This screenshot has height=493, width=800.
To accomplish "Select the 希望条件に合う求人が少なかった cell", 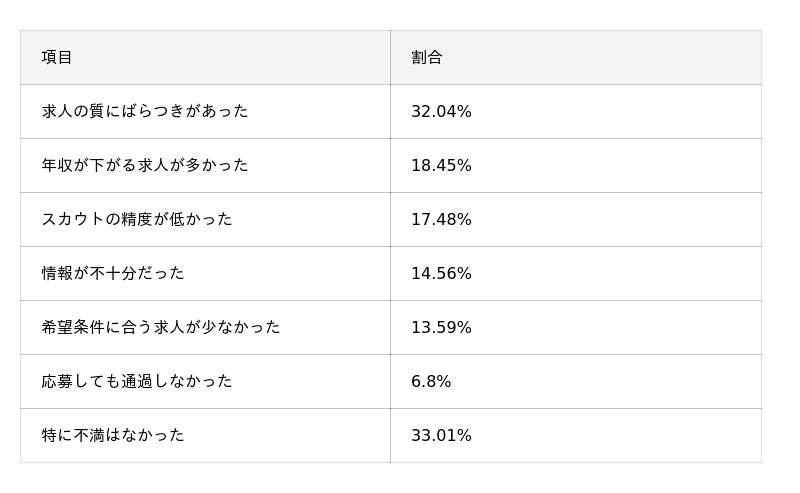I will (161, 328).
